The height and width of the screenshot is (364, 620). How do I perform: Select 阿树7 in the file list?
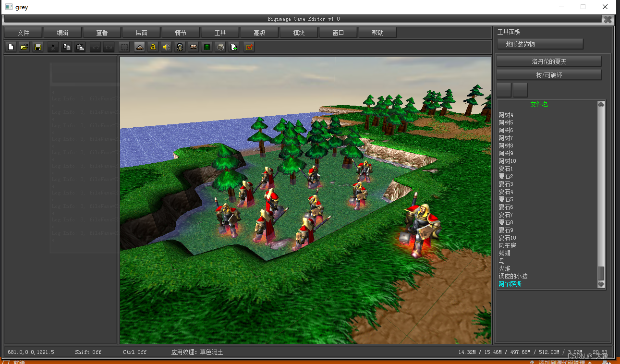506,138
